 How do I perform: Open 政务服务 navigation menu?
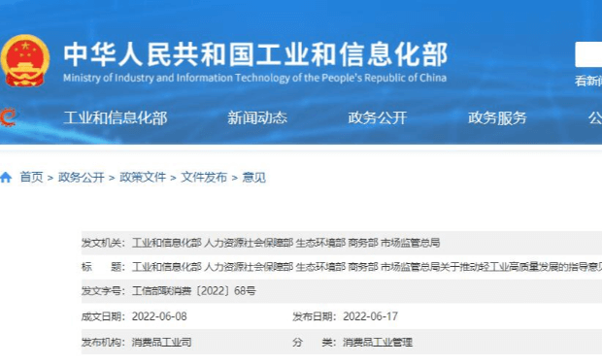[497, 117]
